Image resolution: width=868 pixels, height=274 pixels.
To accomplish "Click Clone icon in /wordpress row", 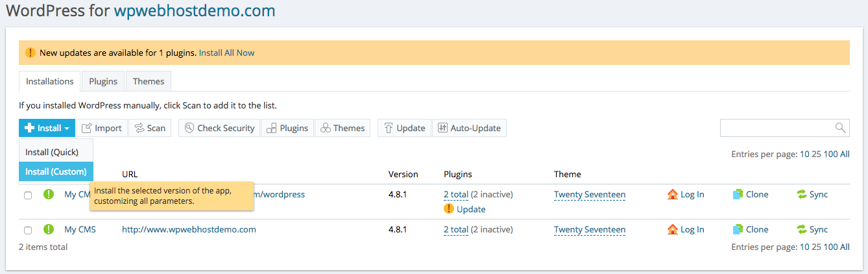I will (738, 194).
